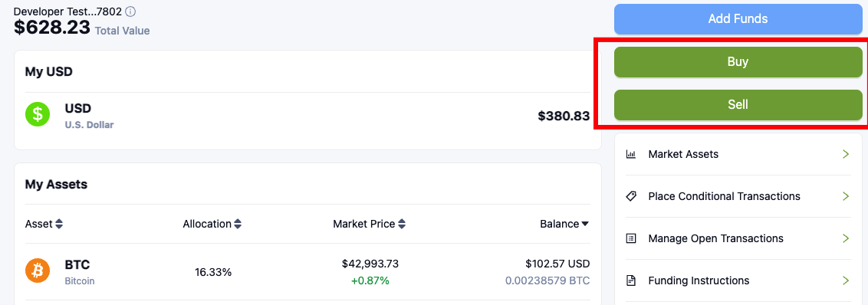Toggle the Balance sort arrow
The height and width of the screenshot is (305, 868).
tap(584, 225)
